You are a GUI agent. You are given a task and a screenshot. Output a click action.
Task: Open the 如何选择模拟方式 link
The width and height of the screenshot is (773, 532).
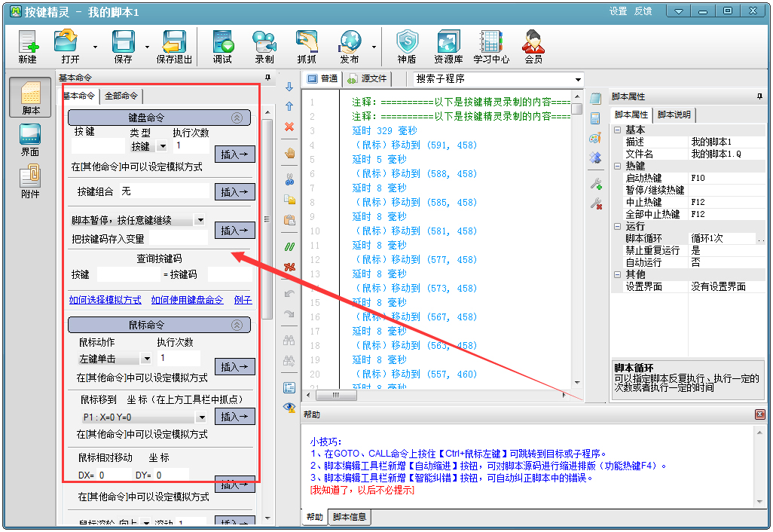pos(105,300)
